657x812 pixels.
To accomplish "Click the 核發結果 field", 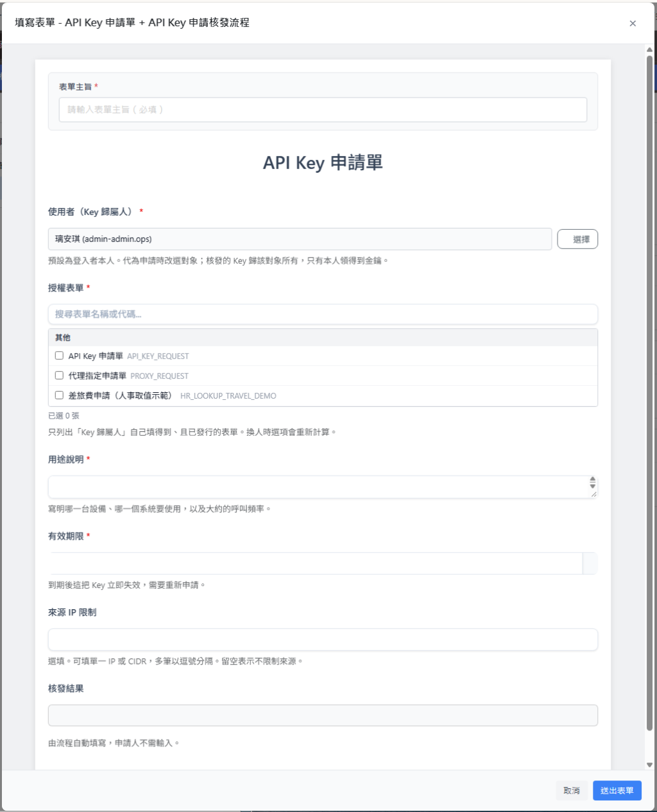I will (x=323, y=716).
